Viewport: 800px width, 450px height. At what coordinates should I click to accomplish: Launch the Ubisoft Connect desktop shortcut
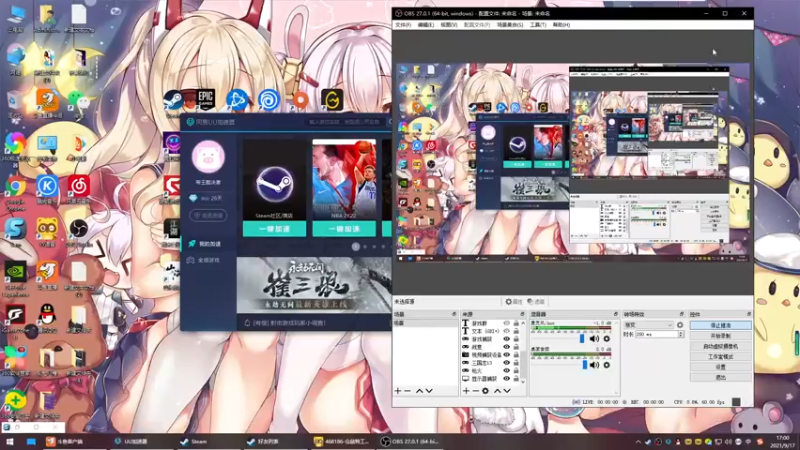tap(269, 100)
